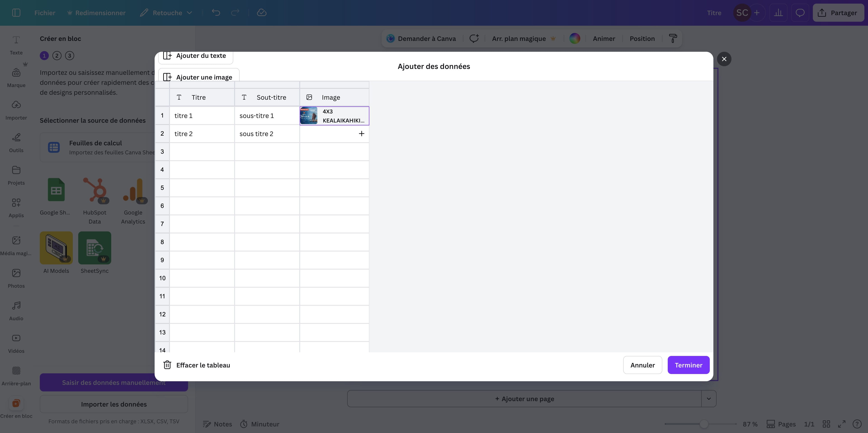The height and width of the screenshot is (433, 868).
Task: Toggle the side panel menu icon
Action: click(x=16, y=13)
